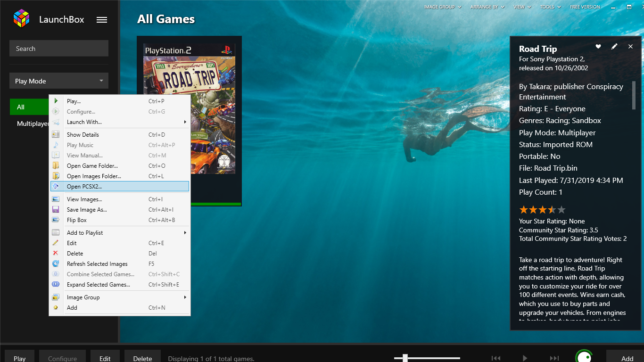The image size is (644, 362).
Task: Click the LaunchBox cube logo
Action: click(21, 19)
